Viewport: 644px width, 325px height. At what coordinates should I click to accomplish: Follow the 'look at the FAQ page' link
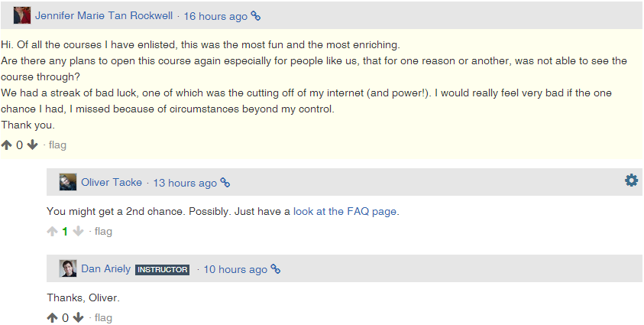point(345,212)
